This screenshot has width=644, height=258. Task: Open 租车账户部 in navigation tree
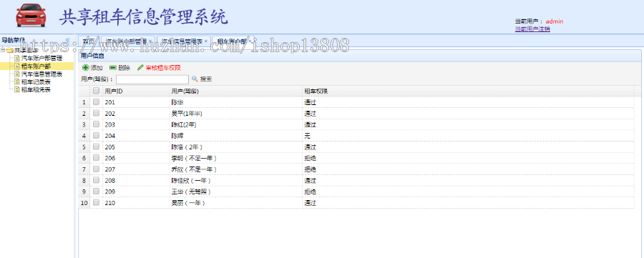[x=36, y=66]
